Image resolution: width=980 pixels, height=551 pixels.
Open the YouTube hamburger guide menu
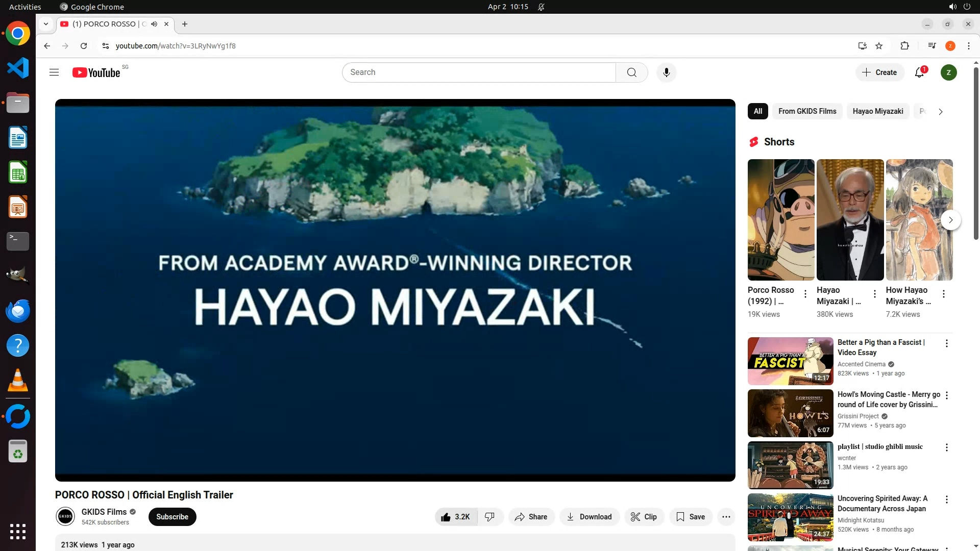click(54, 72)
